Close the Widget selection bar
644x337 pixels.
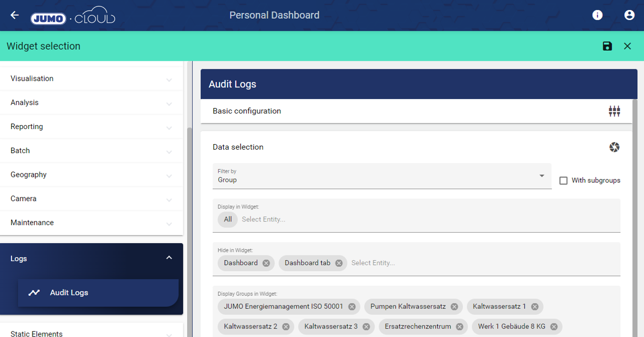pyautogui.click(x=627, y=46)
